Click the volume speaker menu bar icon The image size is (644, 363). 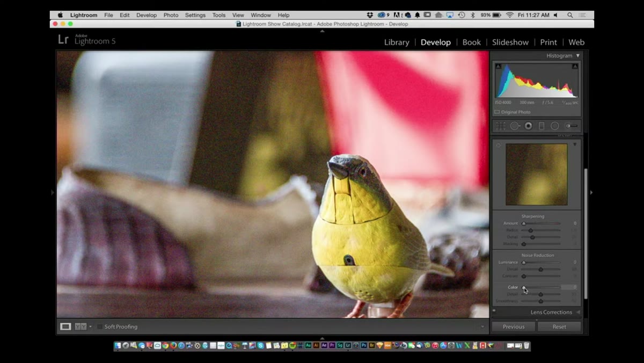point(555,15)
